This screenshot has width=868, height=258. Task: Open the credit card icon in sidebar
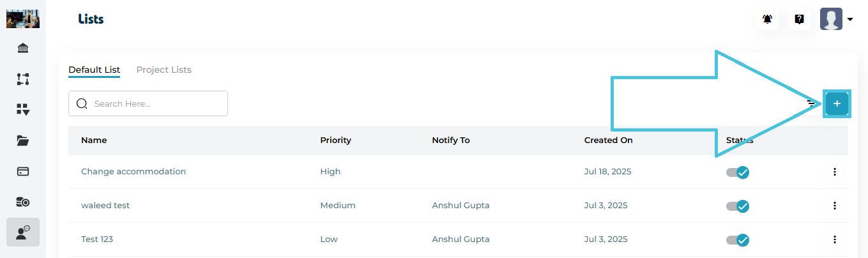click(23, 171)
